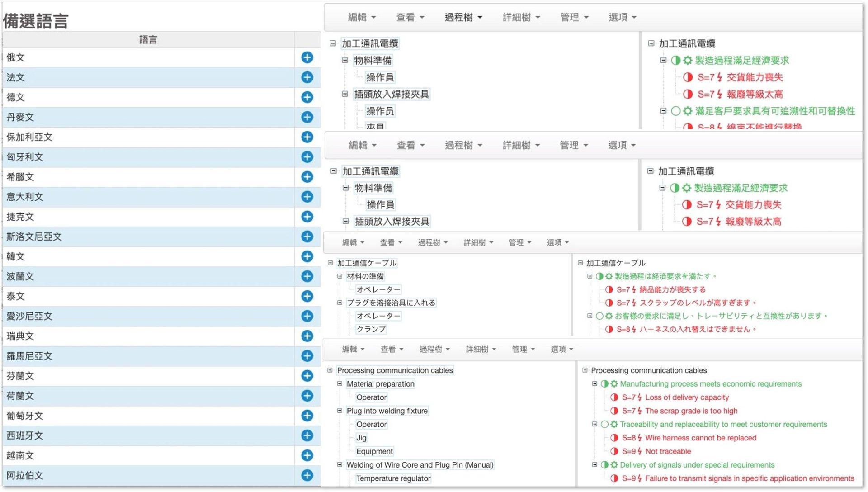Click the add icon for 韓文
The width and height of the screenshot is (868, 492).
click(x=307, y=256)
